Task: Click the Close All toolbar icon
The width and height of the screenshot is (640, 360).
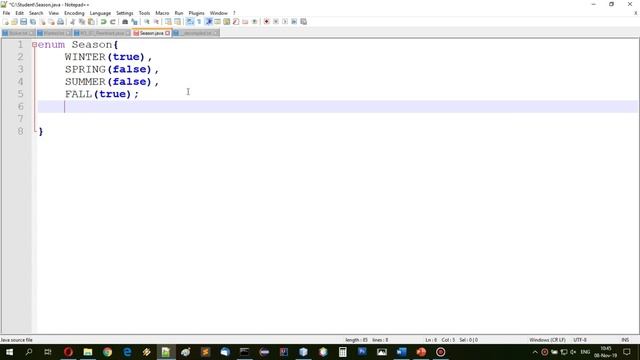Action: coord(51,22)
